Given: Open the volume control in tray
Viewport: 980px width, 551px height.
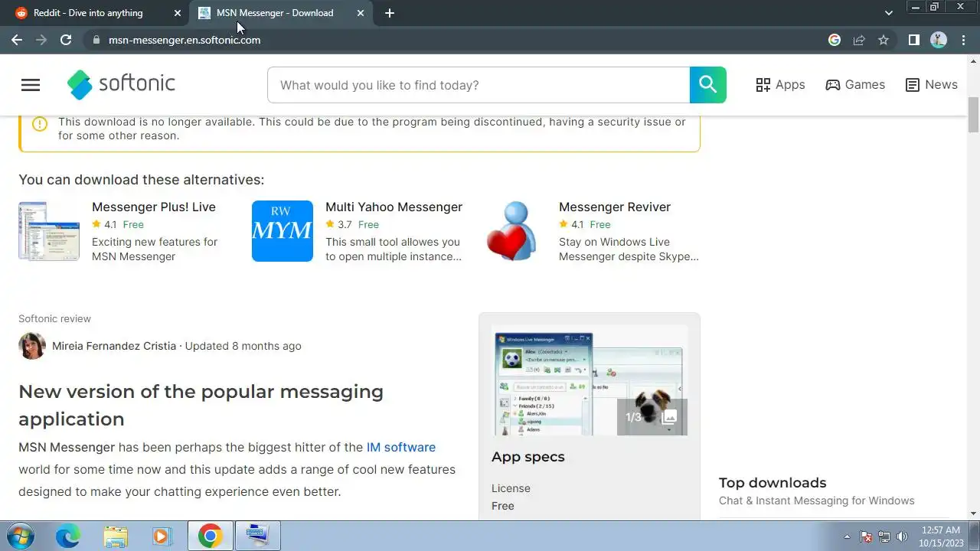Looking at the screenshot, I should (x=903, y=536).
